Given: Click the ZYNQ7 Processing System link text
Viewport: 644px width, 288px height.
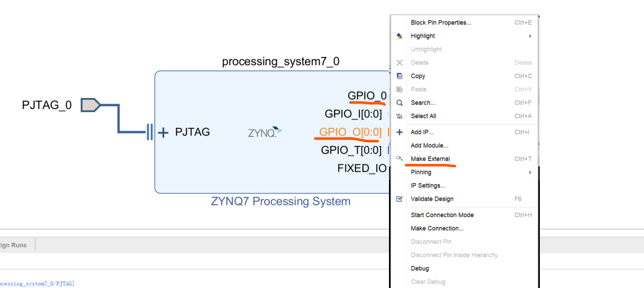Looking at the screenshot, I should 280,201.
